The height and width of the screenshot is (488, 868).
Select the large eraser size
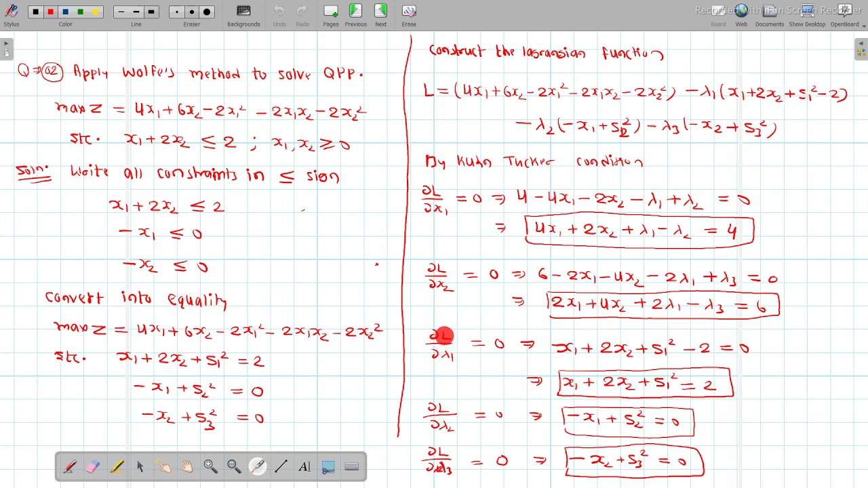(x=207, y=12)
